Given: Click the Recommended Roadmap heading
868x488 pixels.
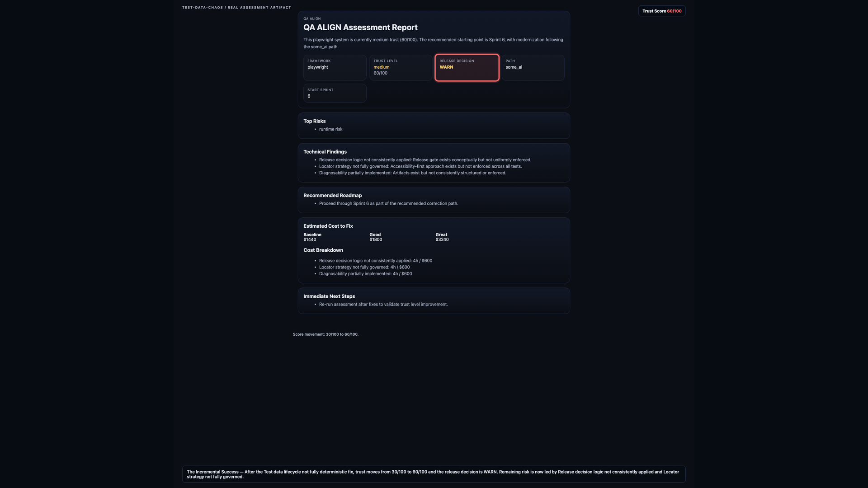Looking at the screenshot, I should [x=333, y=196].
